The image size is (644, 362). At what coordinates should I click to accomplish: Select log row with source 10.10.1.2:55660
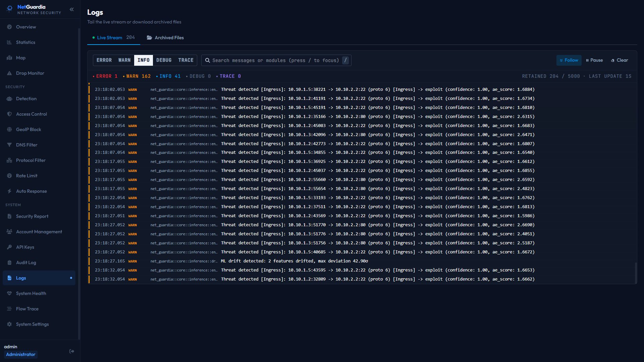click(x=362, y=180)
